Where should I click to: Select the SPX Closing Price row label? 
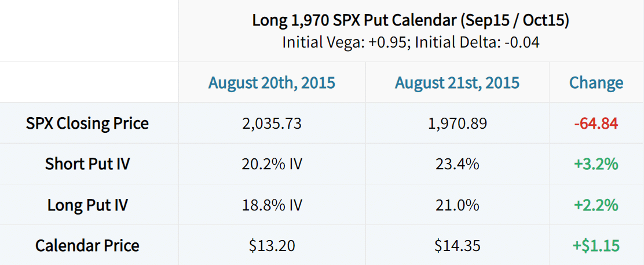(87, 123)
